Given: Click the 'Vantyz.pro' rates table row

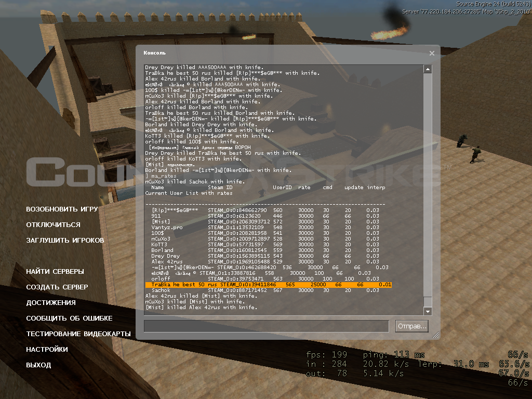Looking at the screenshot, I should click(x=265, y=228).
